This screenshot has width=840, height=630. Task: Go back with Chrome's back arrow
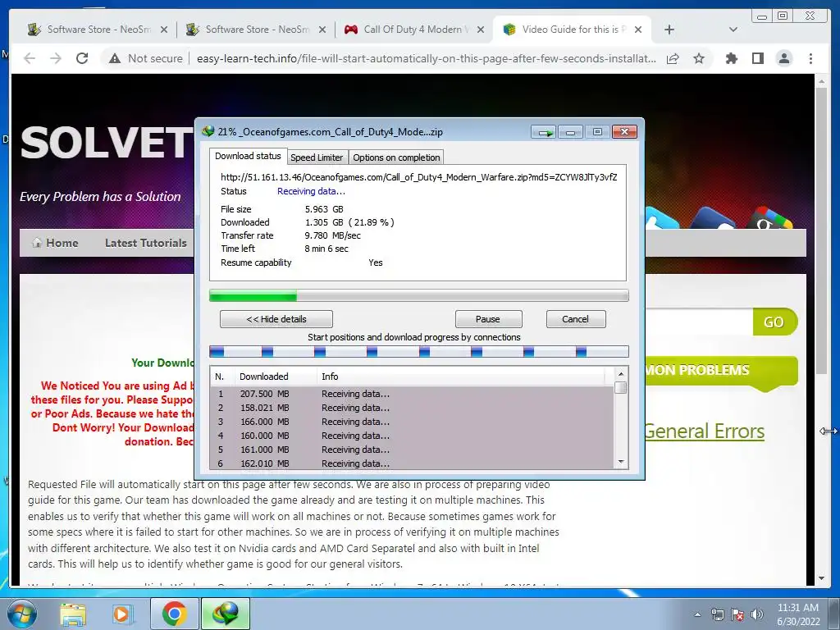30,58
